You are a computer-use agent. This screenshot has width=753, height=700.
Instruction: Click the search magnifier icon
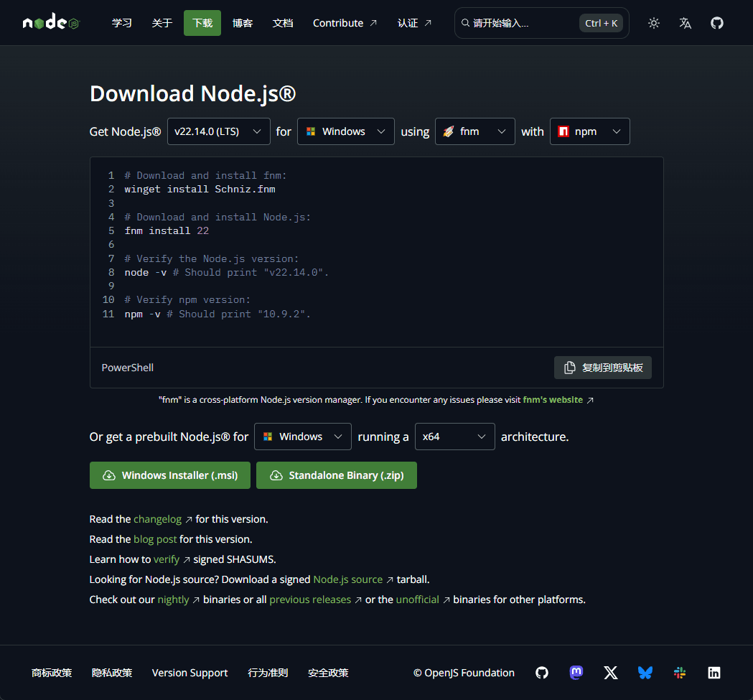click(x=465, y=22)
